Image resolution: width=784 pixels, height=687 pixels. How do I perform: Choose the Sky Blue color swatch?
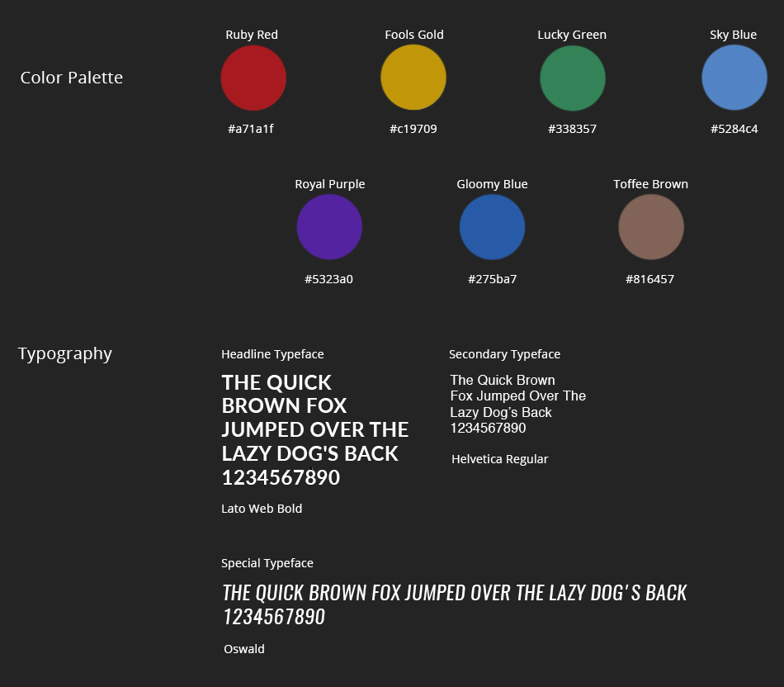coord(734,78)
